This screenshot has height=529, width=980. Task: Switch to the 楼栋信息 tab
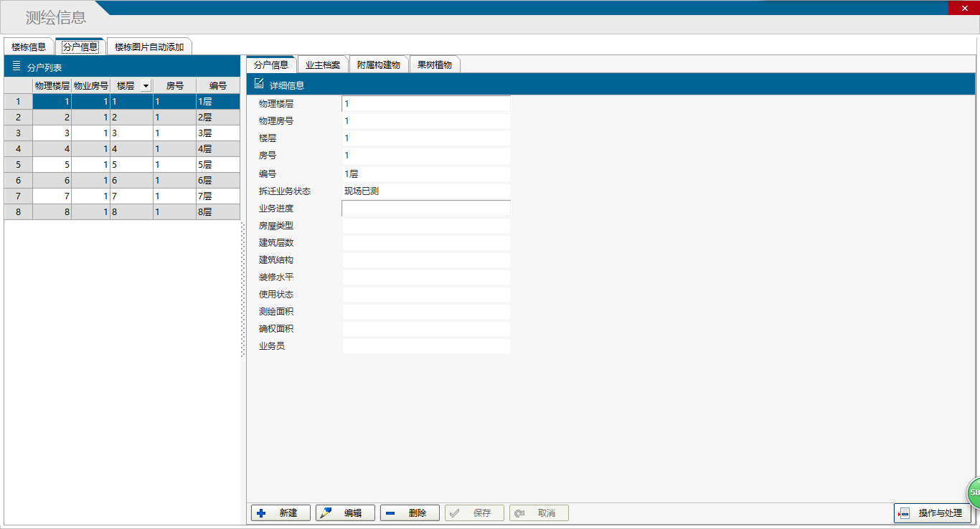pyautogui.click(x=29, y=47)
